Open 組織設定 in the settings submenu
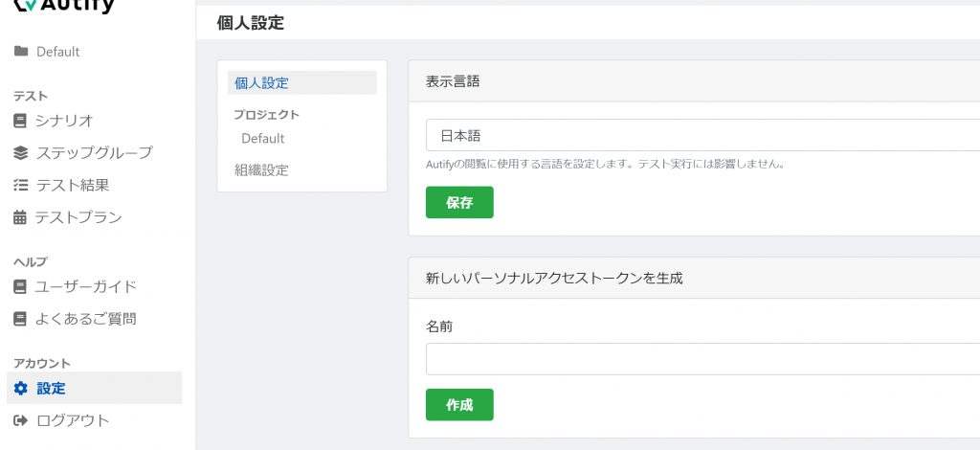Screen dimensions: 980x450 click(261, 170)
